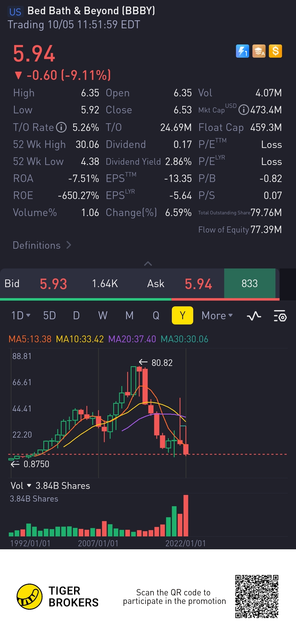296x644 pixels.
Task: Switch to the D daily chart tab
Action: (x=76, y=315)
